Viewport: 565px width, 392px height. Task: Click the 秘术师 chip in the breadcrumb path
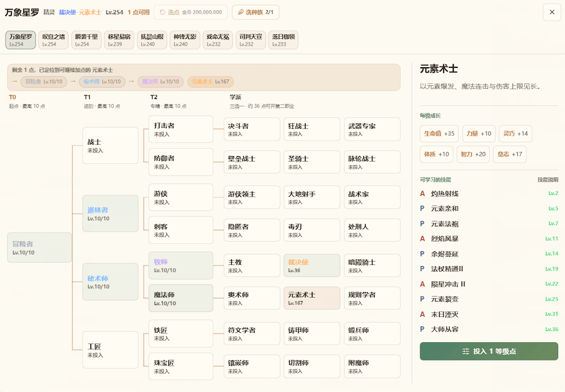(102, 82)
